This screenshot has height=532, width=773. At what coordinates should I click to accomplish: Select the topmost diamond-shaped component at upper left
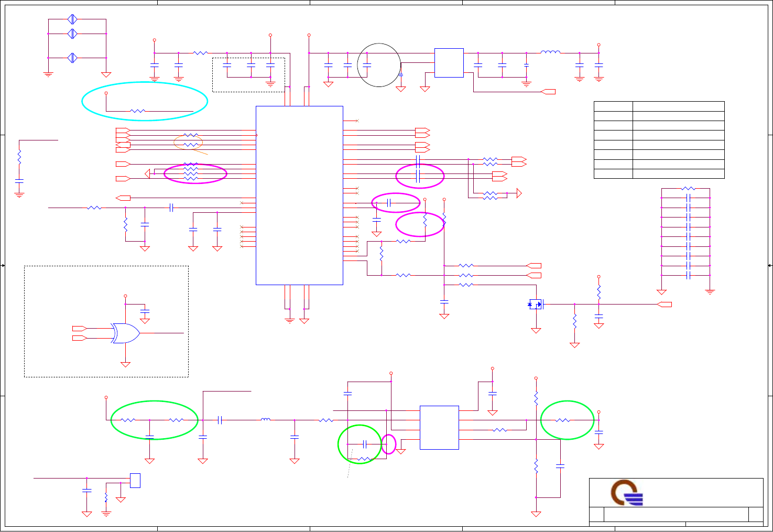point(73,19)
